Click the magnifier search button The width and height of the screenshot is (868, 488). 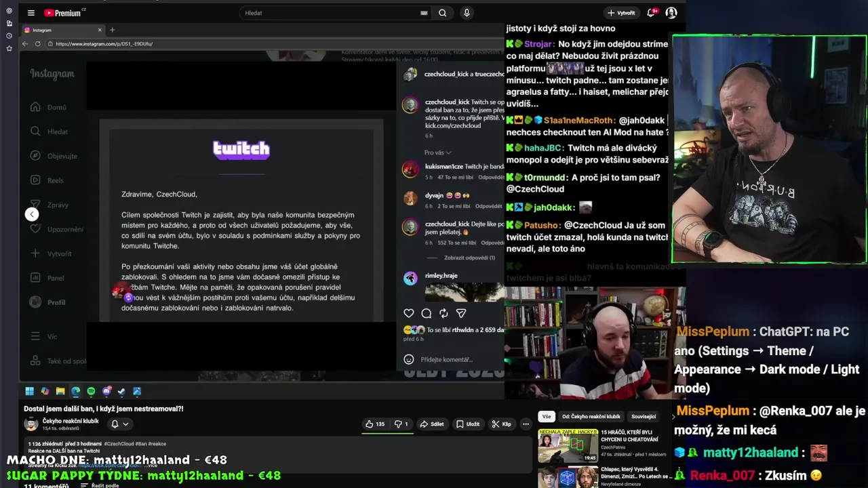coord(443,13)
